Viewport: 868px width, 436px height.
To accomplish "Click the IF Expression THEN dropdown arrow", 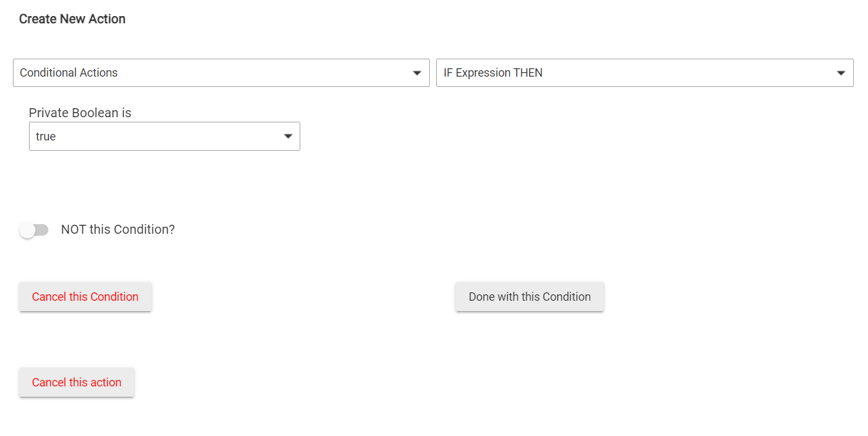I will pyautogui.click(x=841, y=73).
